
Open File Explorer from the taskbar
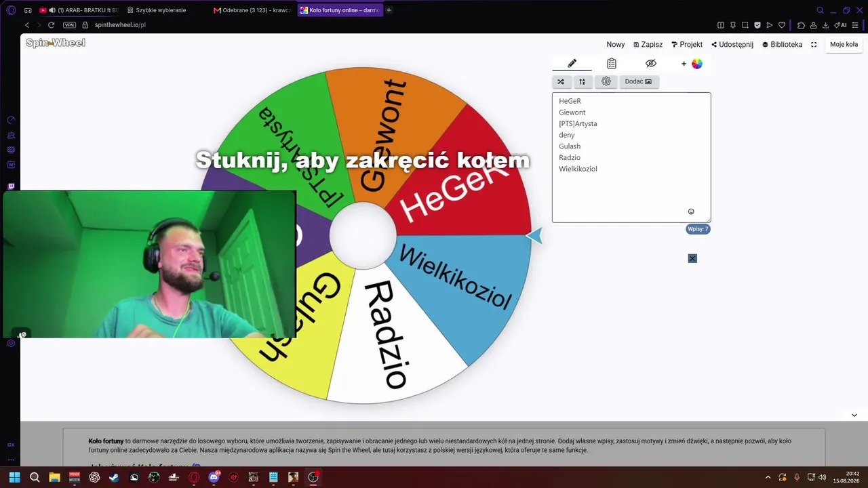pyautogui.click(x=54, y=477)
